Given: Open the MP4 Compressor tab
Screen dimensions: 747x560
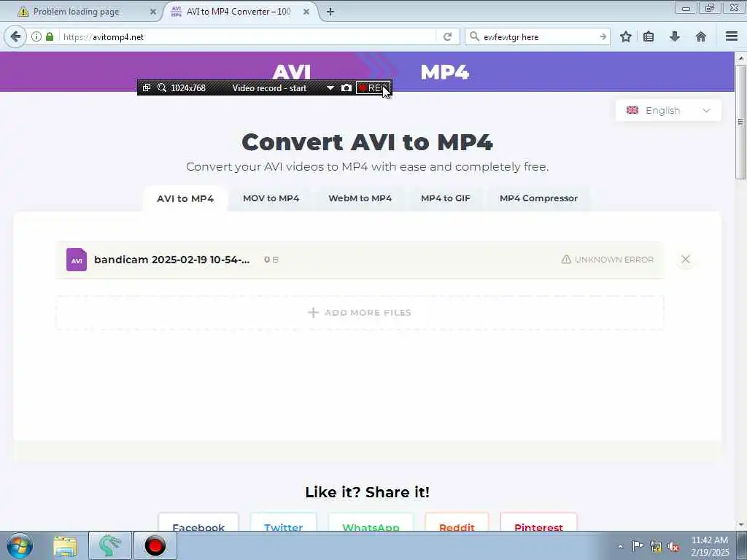Looking at the screenshot, I should [x=538, y=198].
